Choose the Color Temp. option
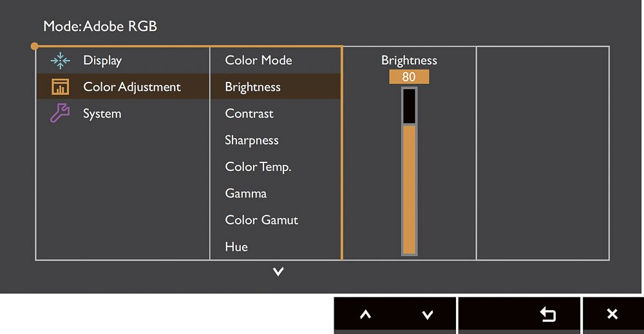The height and width of the screenshot is (334, 644). 258,167
